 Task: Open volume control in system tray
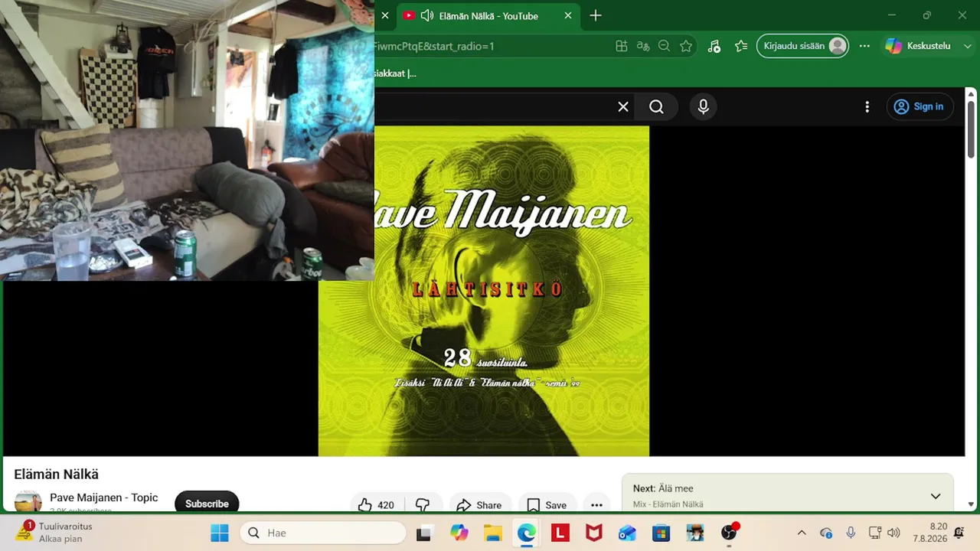tap(893, 533)
